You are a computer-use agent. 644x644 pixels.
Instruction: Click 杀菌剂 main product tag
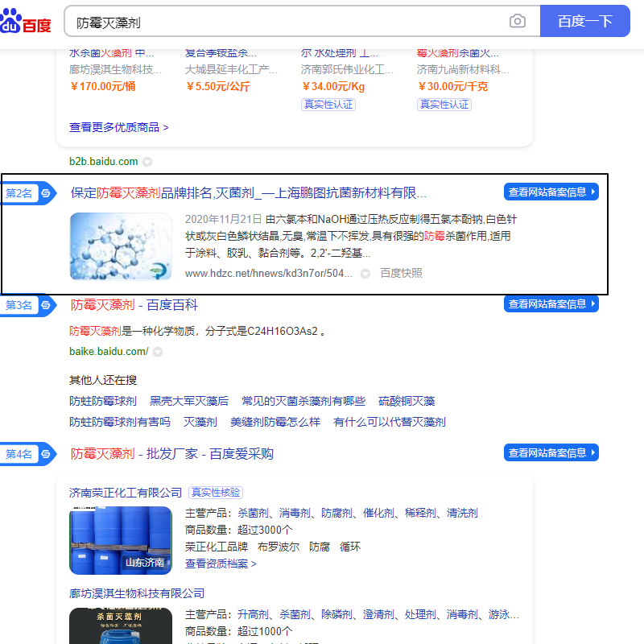tap(253, 514)
